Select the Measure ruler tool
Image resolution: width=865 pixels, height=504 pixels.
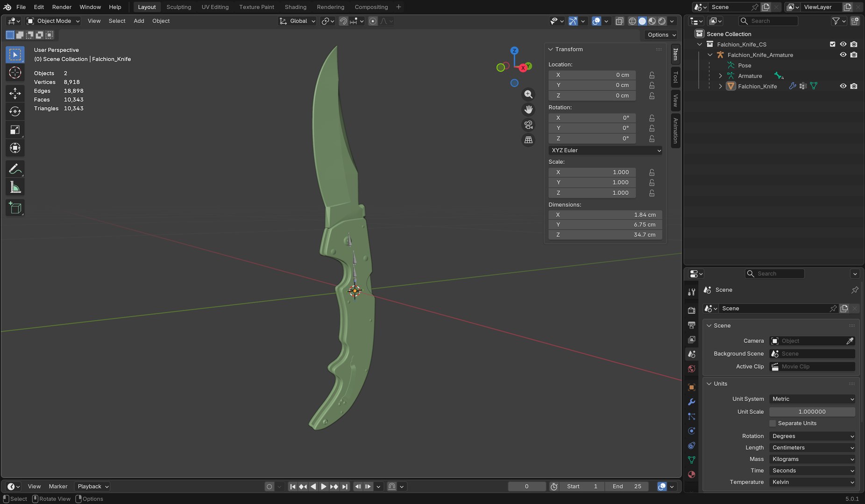click(x=15, y=187)
